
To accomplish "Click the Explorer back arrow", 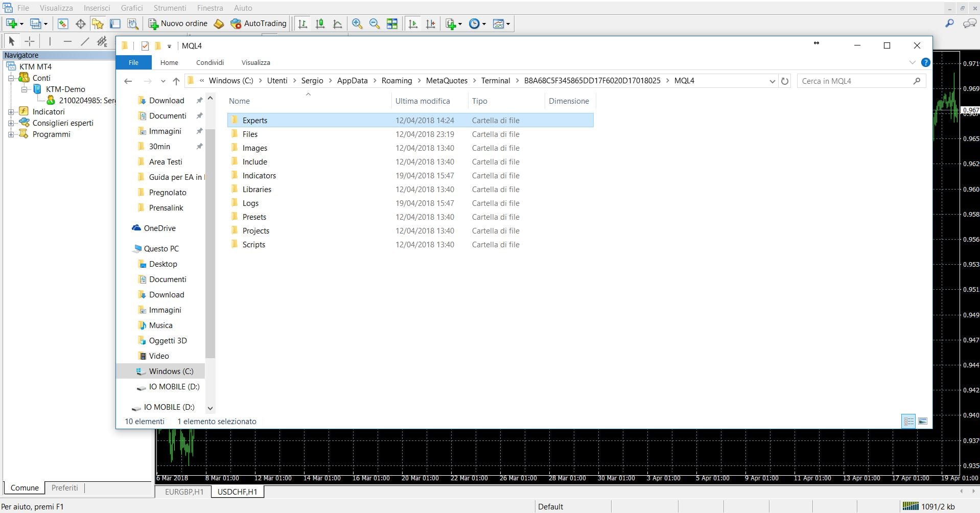I will click(128, 81).
